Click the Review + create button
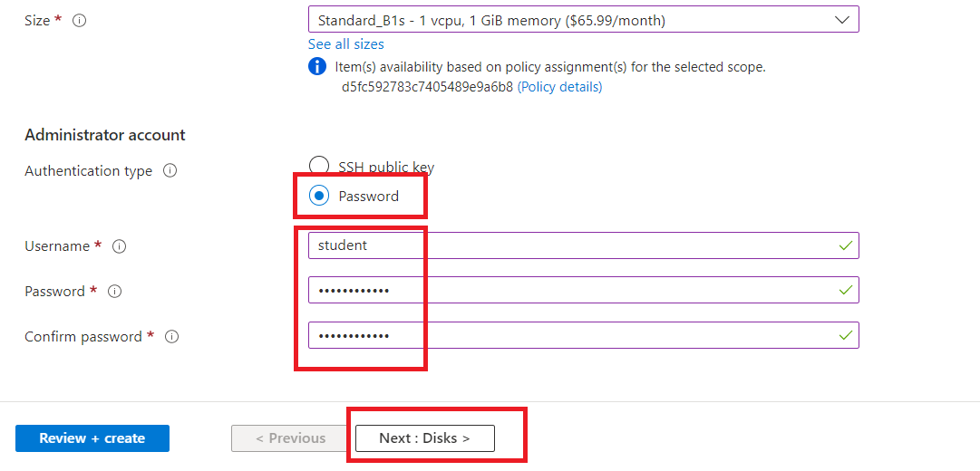980x471 pixels. 92,438
